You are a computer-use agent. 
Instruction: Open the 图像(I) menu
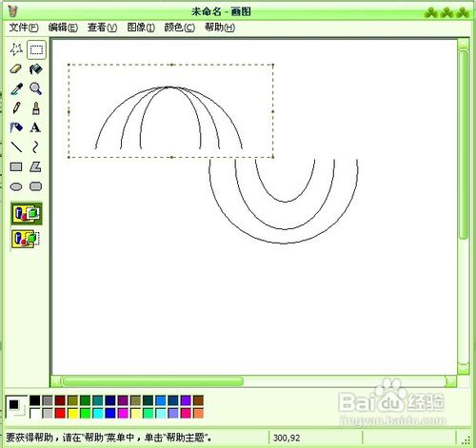coord(141,28)
